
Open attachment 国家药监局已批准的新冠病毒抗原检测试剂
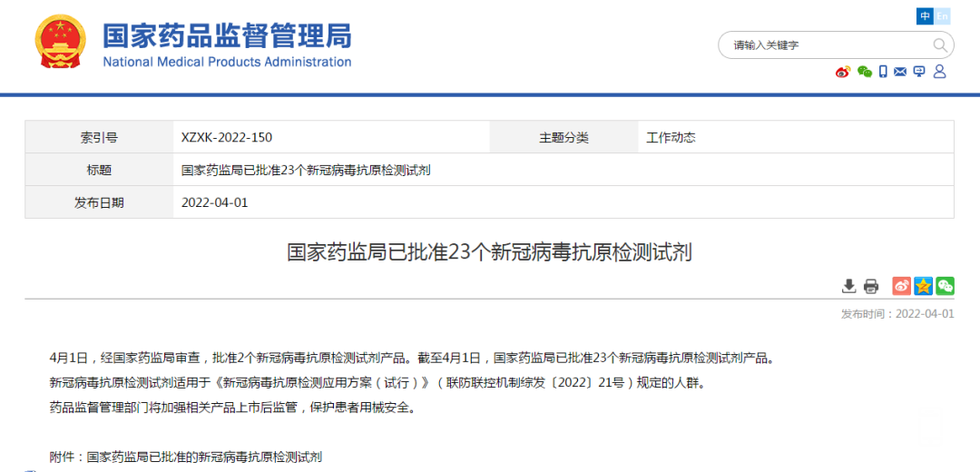(x=204, y=457)
